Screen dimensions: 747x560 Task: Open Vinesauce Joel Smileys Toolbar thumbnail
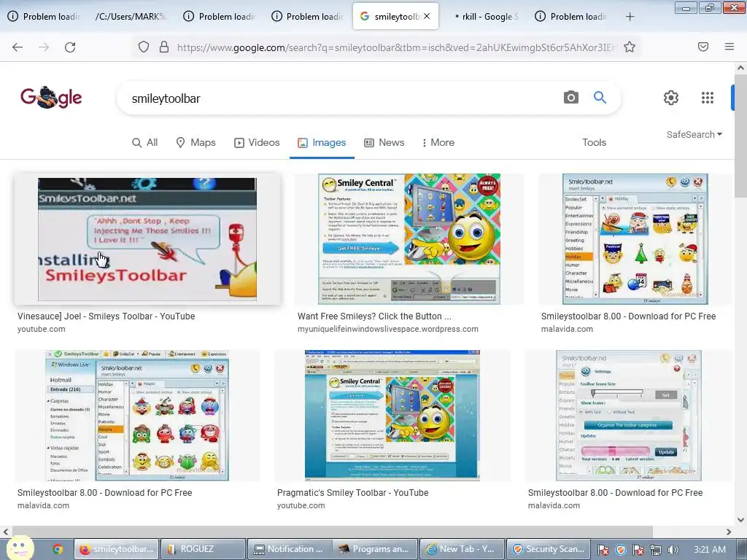(147, 239)
